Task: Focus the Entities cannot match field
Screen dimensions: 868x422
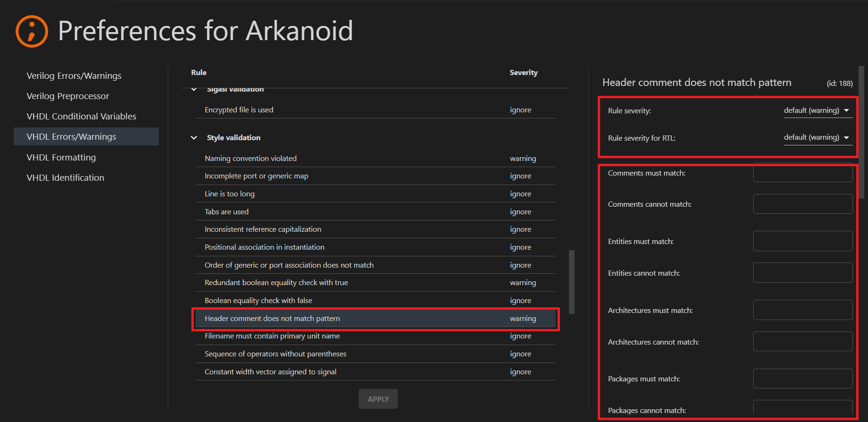Action: 802,273
